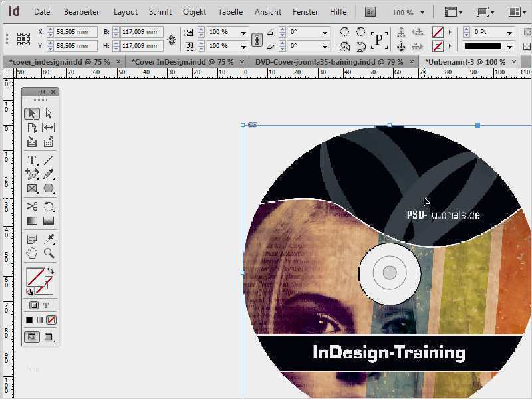Viewport: 532px width, 399px height.
Task: Open scale X percentage dropdown
Action: pyautogui.click(x=243, y=33)
